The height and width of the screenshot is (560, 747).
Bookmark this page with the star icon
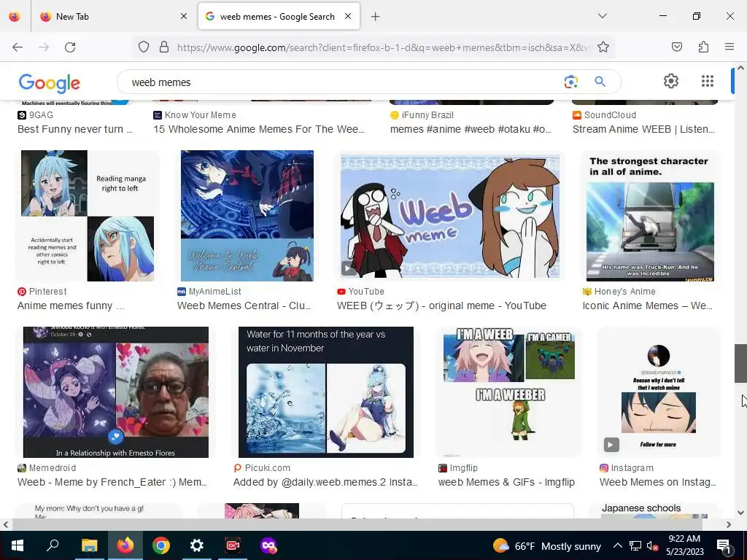tap(603, 47)
